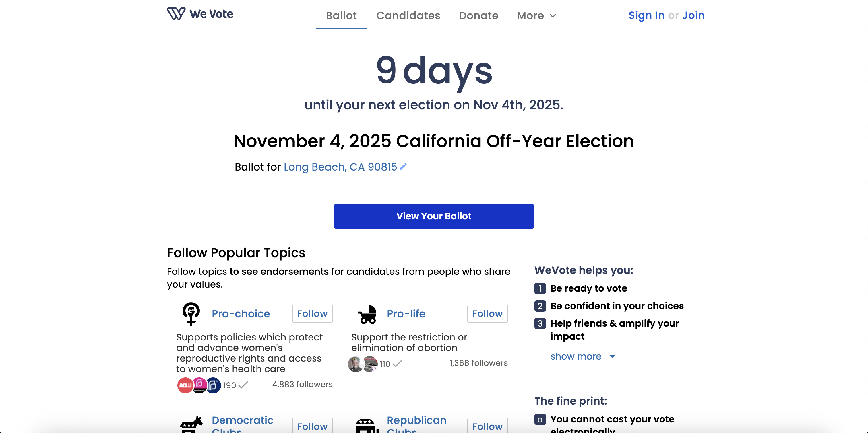
Task: Toggle Follow for Democratic Clubs
Action: pyautogui.click(x=312, y=426)
